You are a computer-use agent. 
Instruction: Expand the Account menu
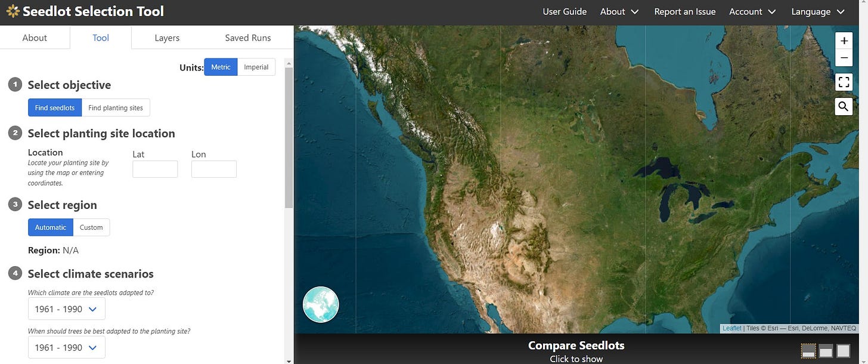tap(753, 11)
